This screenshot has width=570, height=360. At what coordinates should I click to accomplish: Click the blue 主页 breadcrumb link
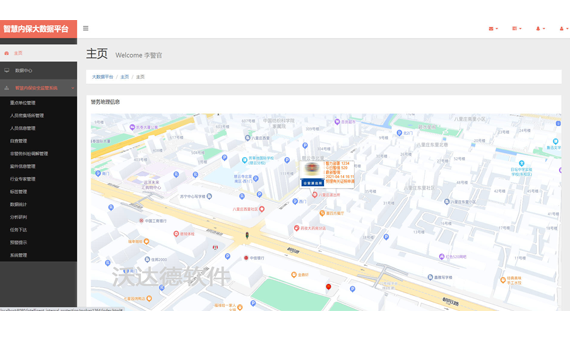(125, 77)
